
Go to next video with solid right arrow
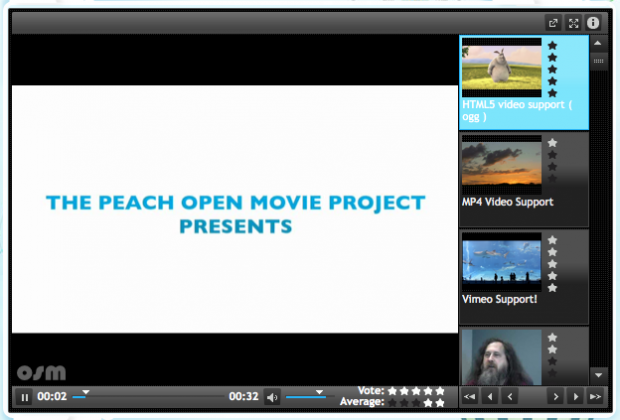coord(576,396)
